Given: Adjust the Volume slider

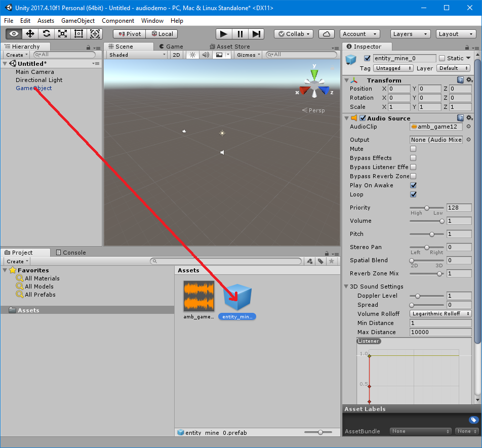Looking at the screenshot, I should [x=427, y=221].
